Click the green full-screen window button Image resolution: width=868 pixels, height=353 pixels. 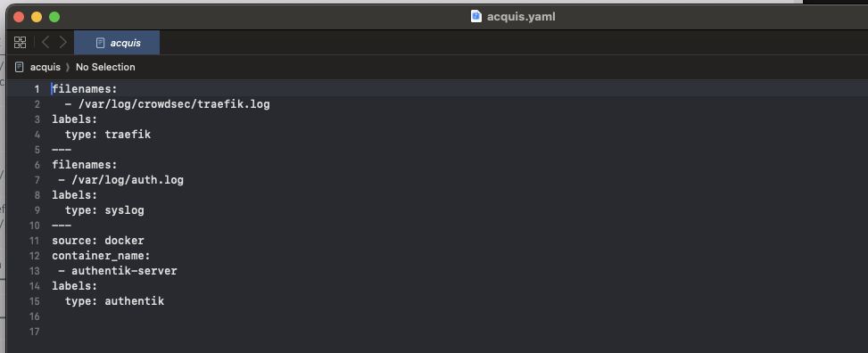pyautogui.click(x=54, y=17)
